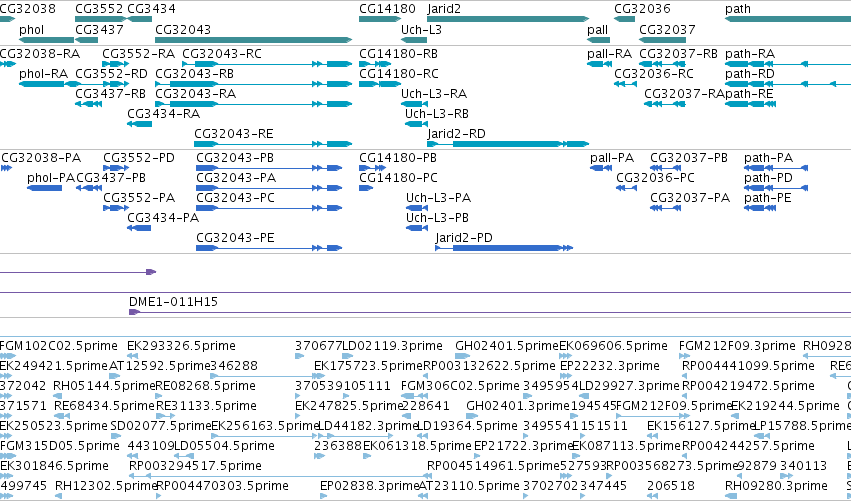This screenshot has width=851, height=501.
Task: Select protein CG3434-PA label
Action: coord(163,218)
